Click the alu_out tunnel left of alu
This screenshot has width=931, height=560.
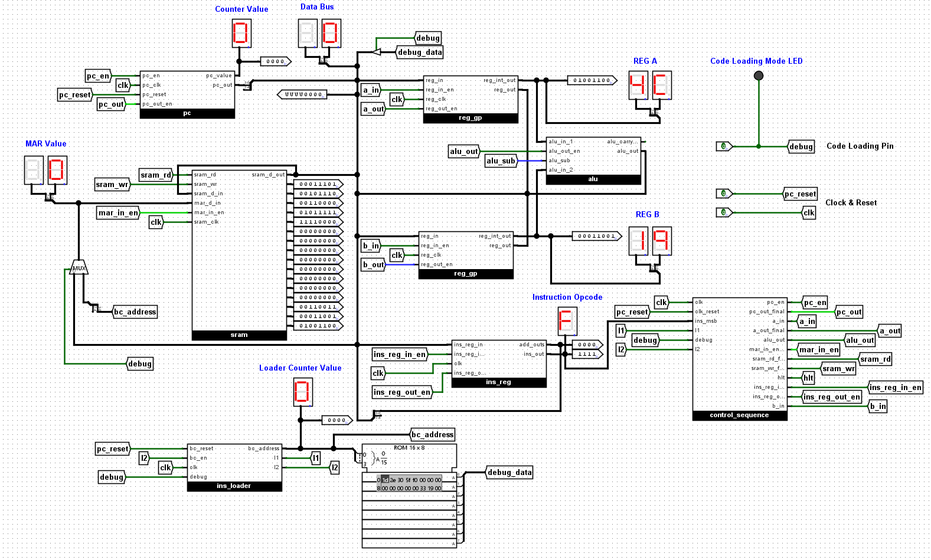(x=464, y=151)
